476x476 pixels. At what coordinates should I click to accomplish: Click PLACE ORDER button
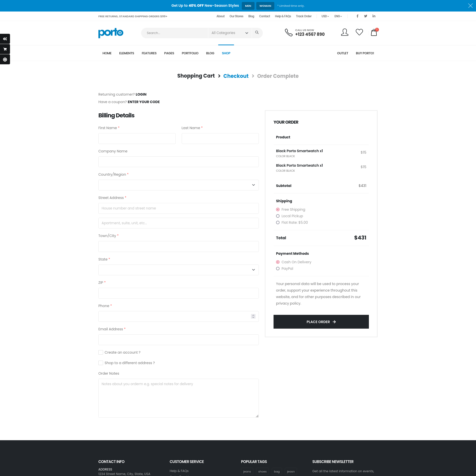tap(321, 322)
